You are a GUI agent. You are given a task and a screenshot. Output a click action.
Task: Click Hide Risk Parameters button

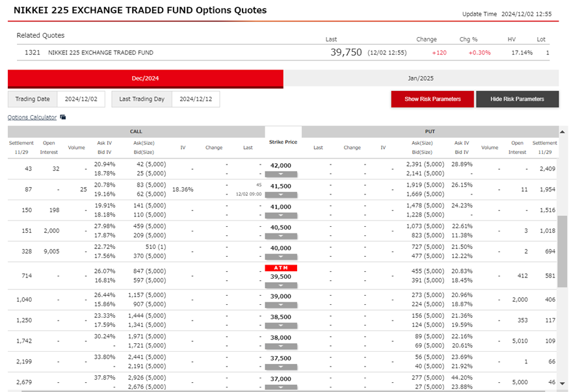pyautogui.click(x=518, y=99)
